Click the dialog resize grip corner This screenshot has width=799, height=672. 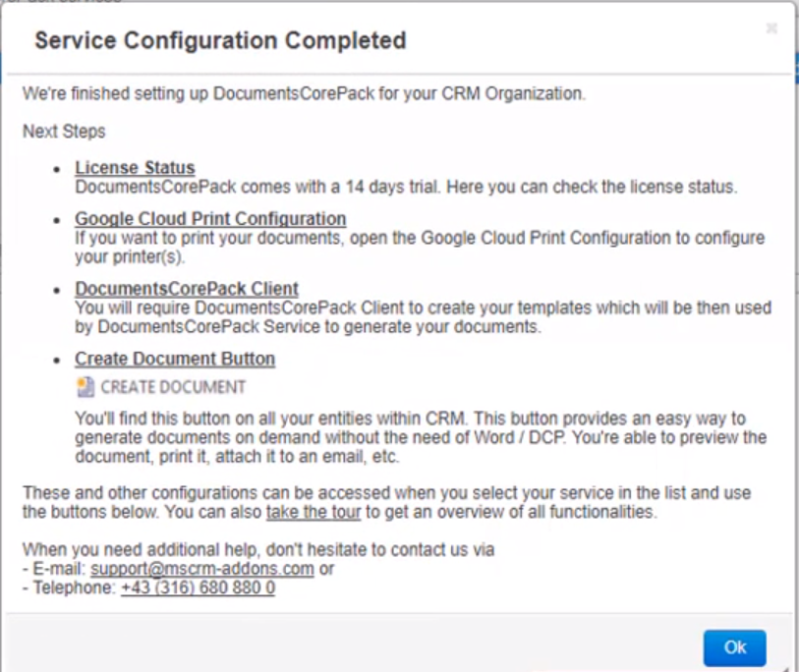(x=786, y=667)
